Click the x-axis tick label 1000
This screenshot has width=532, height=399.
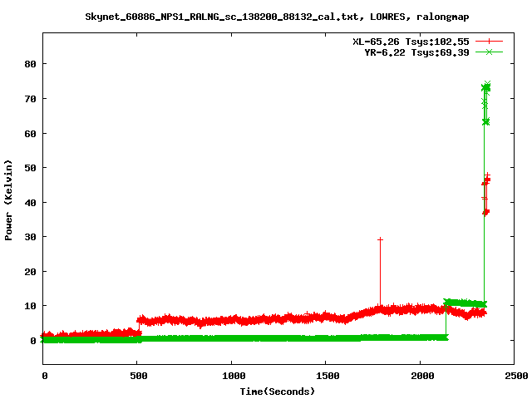[234, 376]
